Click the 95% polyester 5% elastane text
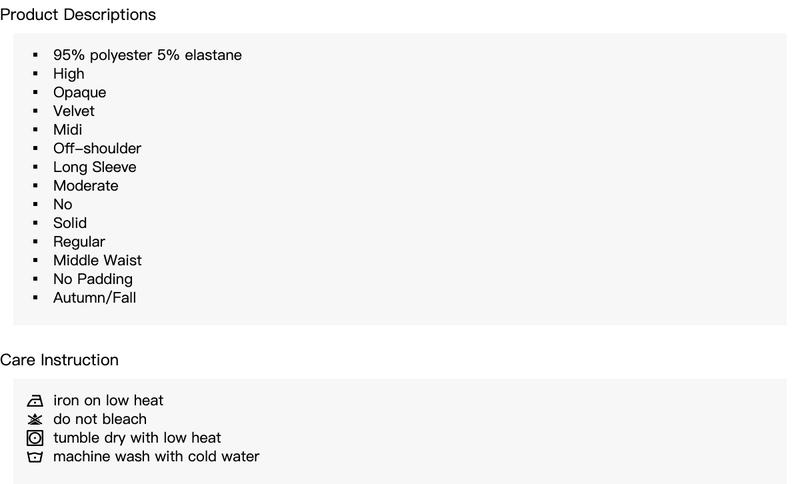The image size is (800, 484). coord(147,55)
